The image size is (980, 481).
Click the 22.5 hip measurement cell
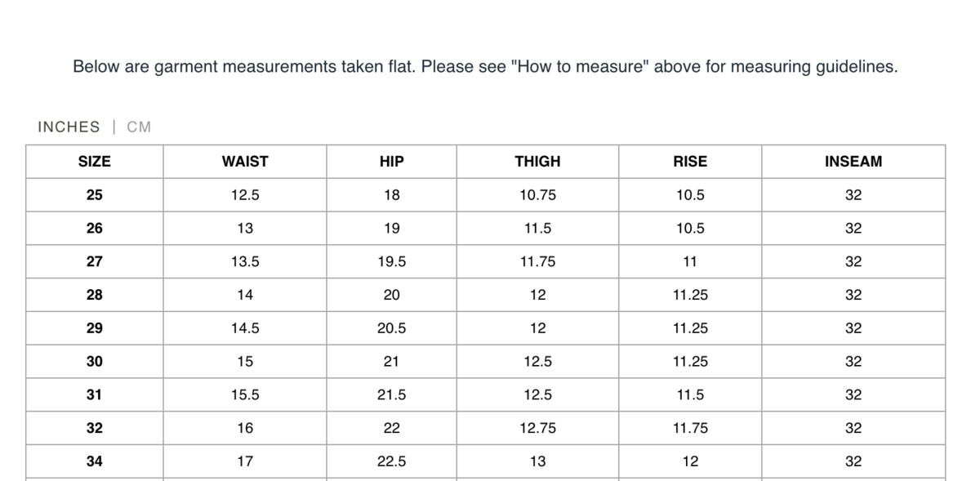click(392, 461)
